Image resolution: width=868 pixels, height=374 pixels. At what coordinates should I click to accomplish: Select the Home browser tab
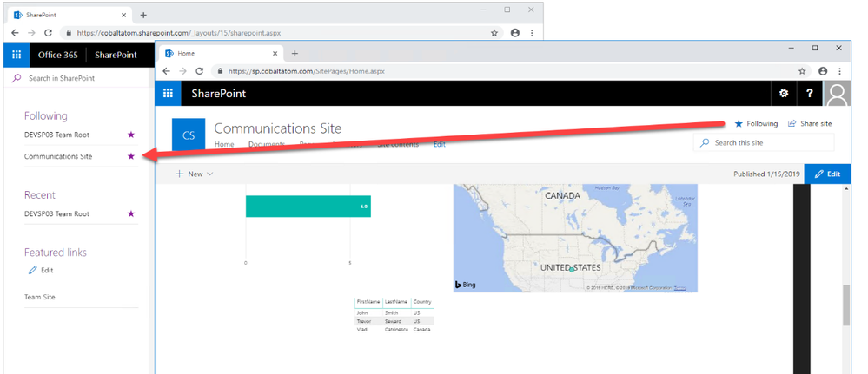pos(222,54)
